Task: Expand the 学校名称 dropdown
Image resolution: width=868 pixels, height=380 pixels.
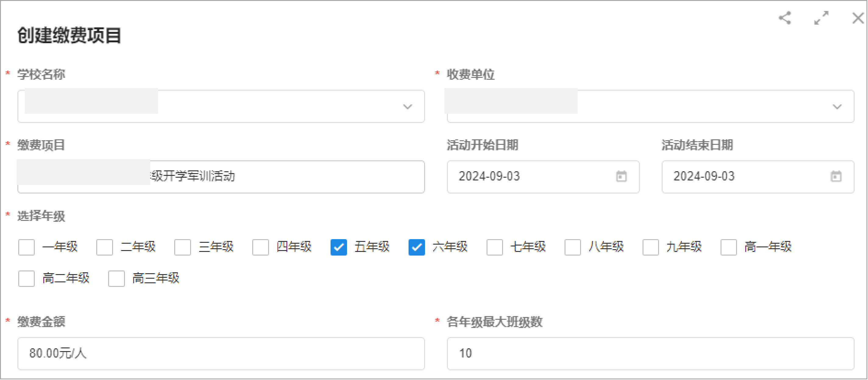Action: (407, 107)
